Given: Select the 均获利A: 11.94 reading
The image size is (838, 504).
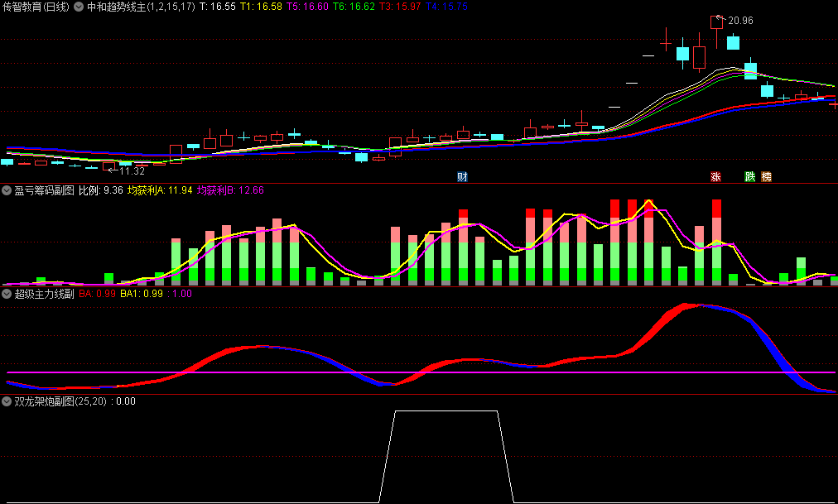Looking at the screenshot, I should [x=160, y=190].
